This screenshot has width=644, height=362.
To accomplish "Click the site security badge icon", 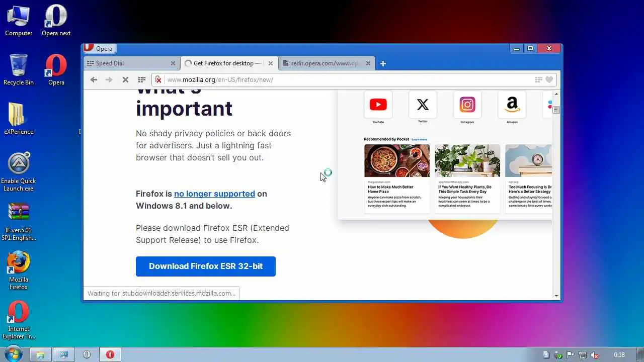I will 158,79.
